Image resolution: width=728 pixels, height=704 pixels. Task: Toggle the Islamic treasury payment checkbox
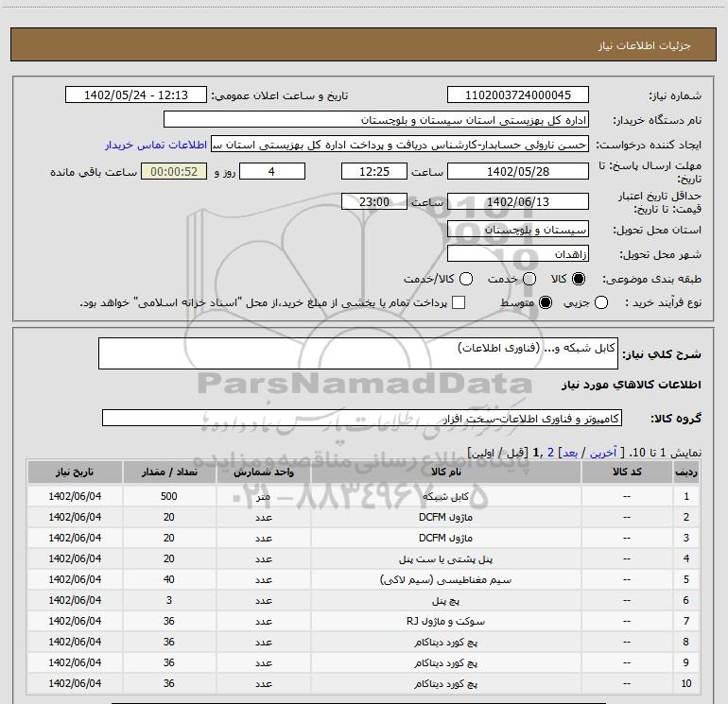click(459, 302)
